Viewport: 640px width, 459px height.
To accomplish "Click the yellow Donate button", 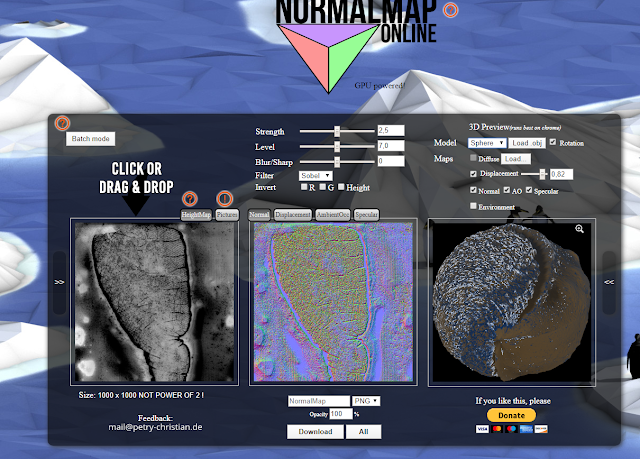I will point(511,415).
